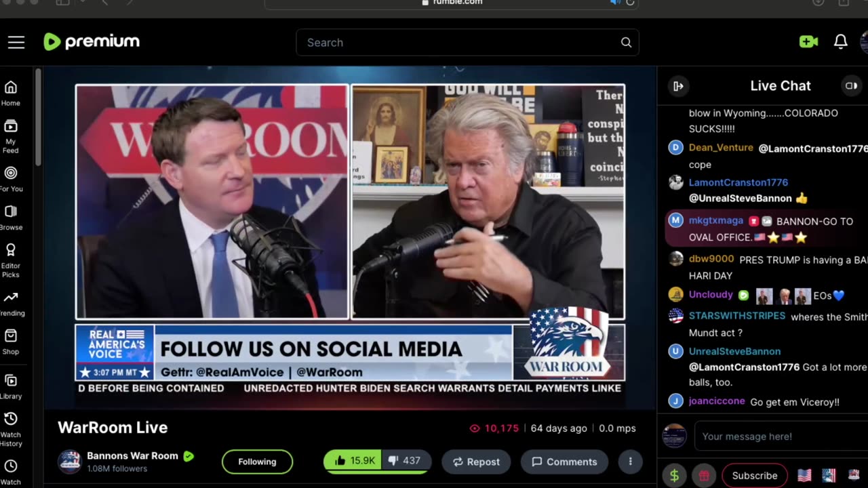Click username dbw9000 in chat
The width and height of the screenshot is (868, 488).
711,260
